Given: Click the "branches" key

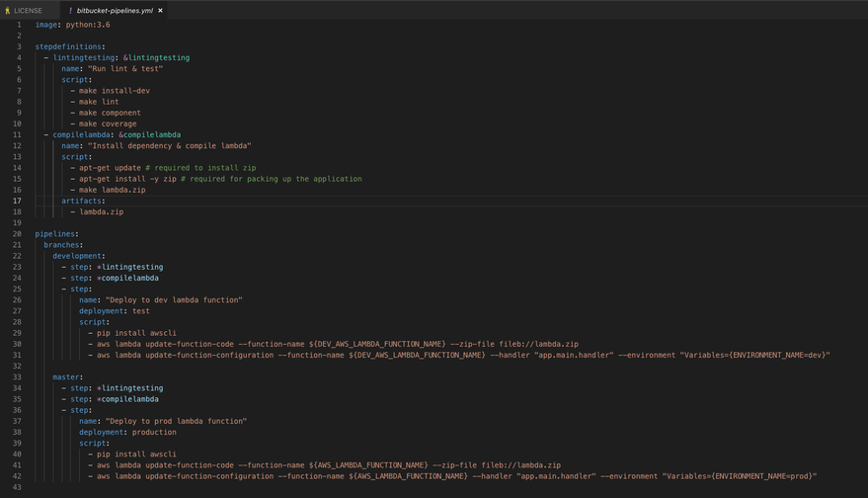Looking at the screenshot, I should point(61,245).
